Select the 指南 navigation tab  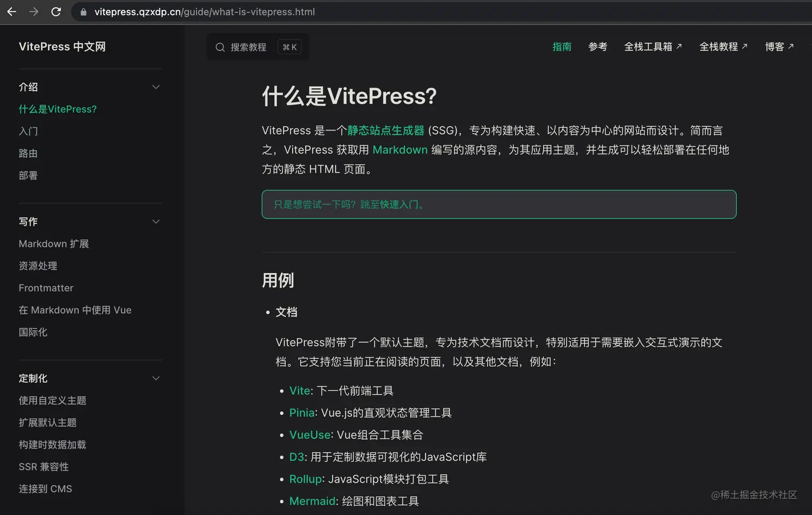click(562, 47)
